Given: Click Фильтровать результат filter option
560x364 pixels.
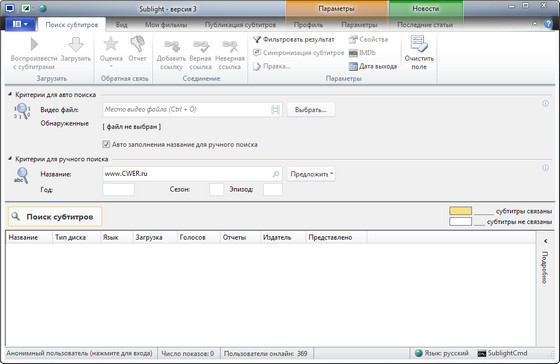Looking at the screenshot, I should [x=294, y=39].
